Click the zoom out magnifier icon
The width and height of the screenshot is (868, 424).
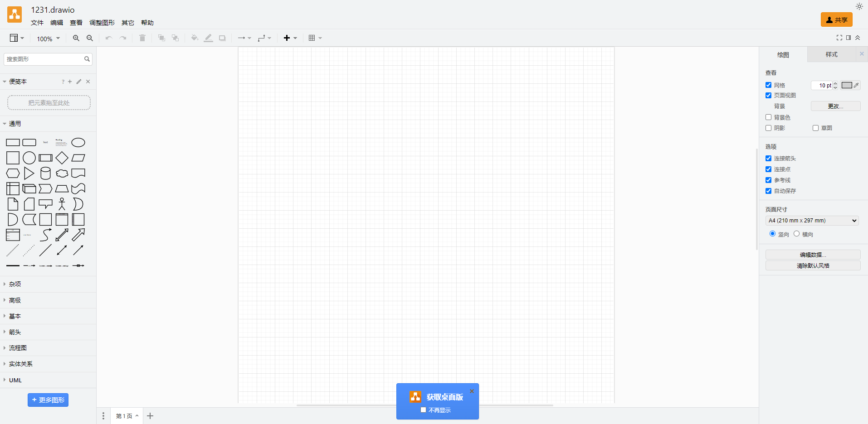(x=90, y=38)
